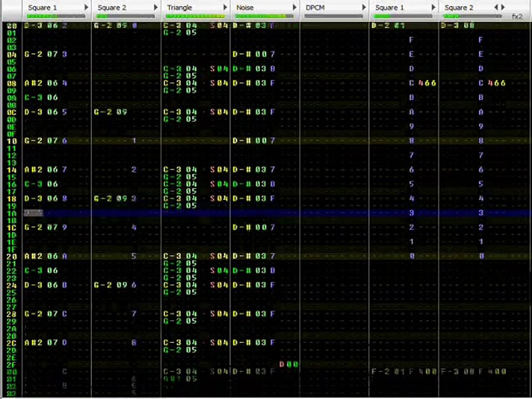Expand effect columns for Square 1 beside DPCM
Image resolution: width=532 pixels, height=399 pixels.
point(433,7)
